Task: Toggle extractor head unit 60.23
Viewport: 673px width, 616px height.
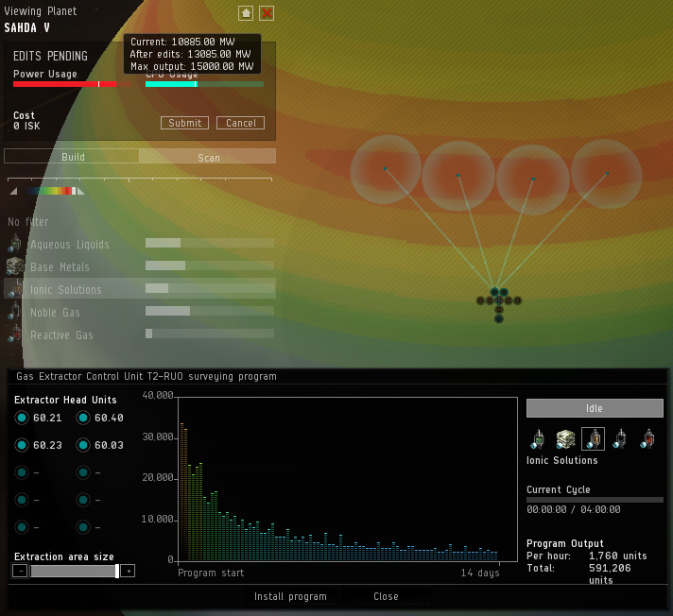Action: [x=22, y=445]
